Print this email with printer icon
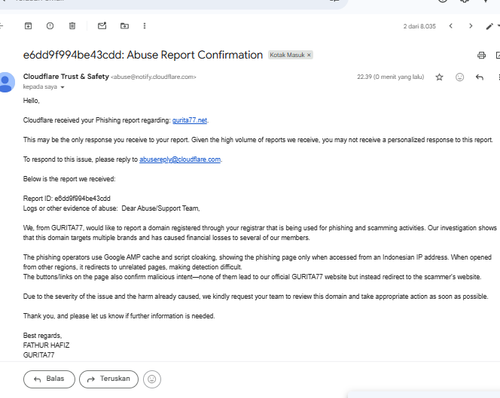This screenshot has width=500, height=398. point(481,55)
